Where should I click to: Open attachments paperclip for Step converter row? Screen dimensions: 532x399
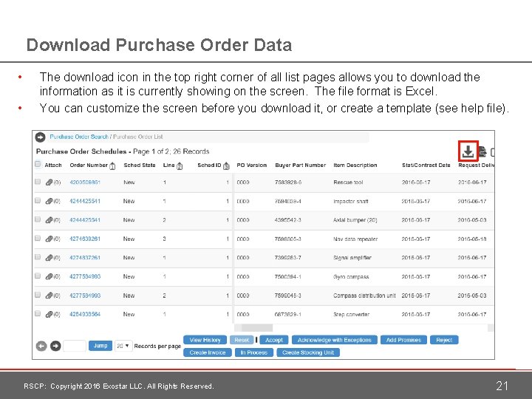[50, 314]
